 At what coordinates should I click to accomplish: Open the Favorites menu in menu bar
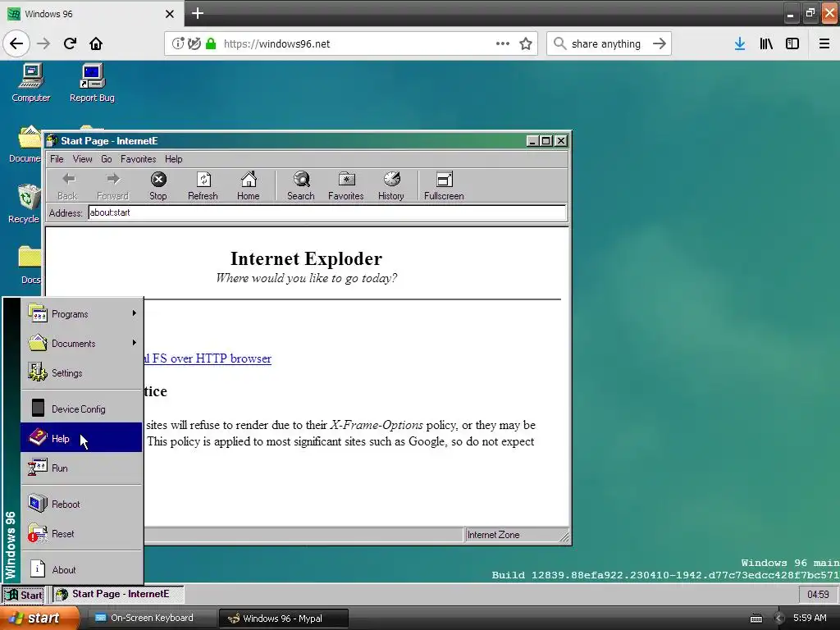[138, 159]
